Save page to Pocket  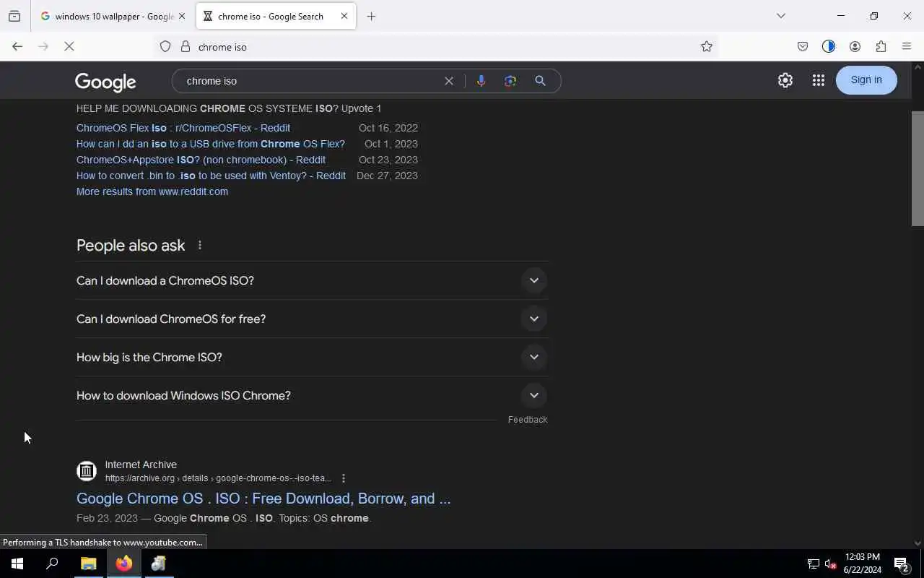803,46
